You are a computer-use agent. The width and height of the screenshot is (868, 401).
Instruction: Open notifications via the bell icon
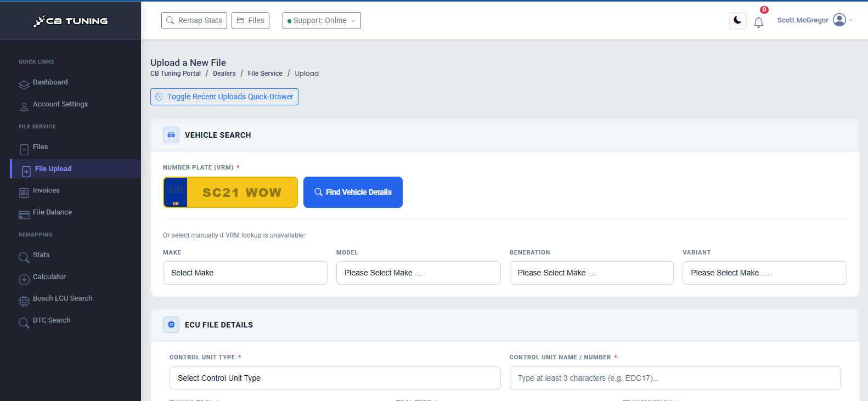[x=759, y=22]
